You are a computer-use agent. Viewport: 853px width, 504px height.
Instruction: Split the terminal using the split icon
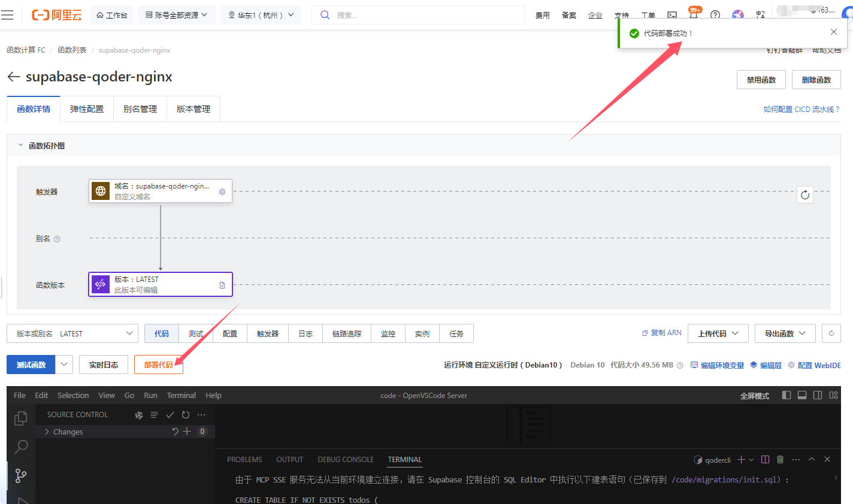click(765, 459)
